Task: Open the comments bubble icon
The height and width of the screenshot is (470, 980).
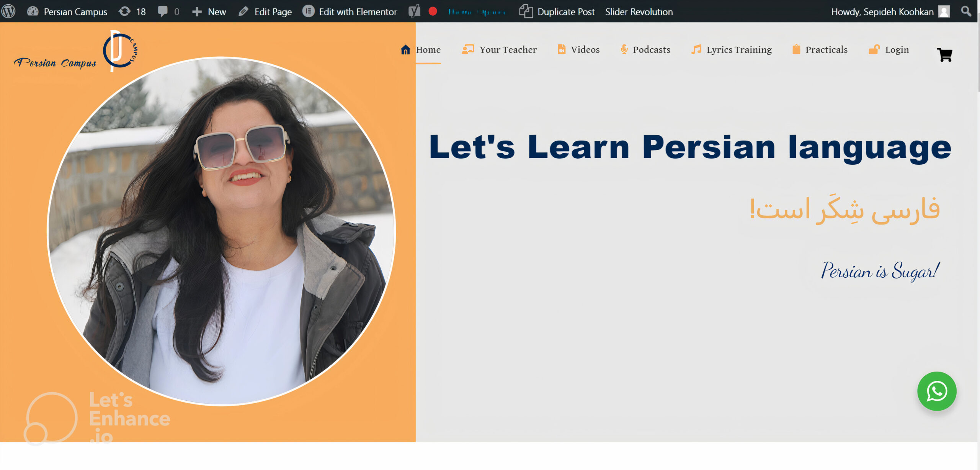Action: tap(168, 11)
